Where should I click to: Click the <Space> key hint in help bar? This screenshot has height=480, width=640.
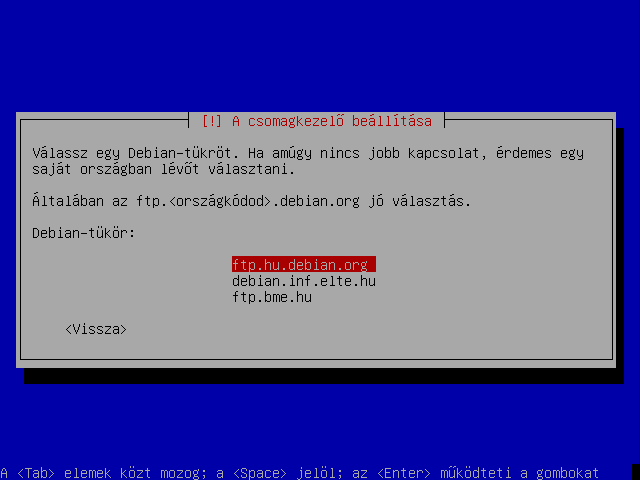pyautogui.click(x=260, y=473)
